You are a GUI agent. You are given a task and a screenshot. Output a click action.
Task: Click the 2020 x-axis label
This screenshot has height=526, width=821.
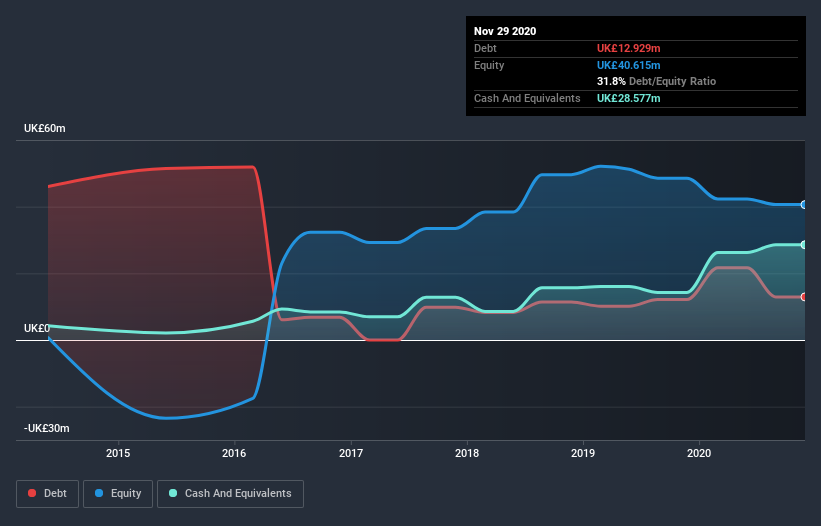pos(699,453)
